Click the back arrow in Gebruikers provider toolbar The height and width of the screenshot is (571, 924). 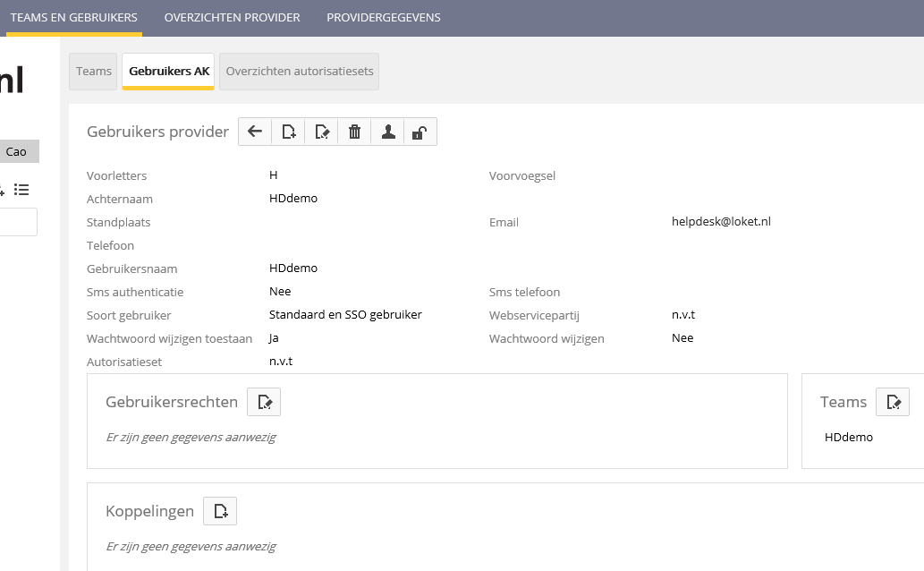tap(255, 132)
